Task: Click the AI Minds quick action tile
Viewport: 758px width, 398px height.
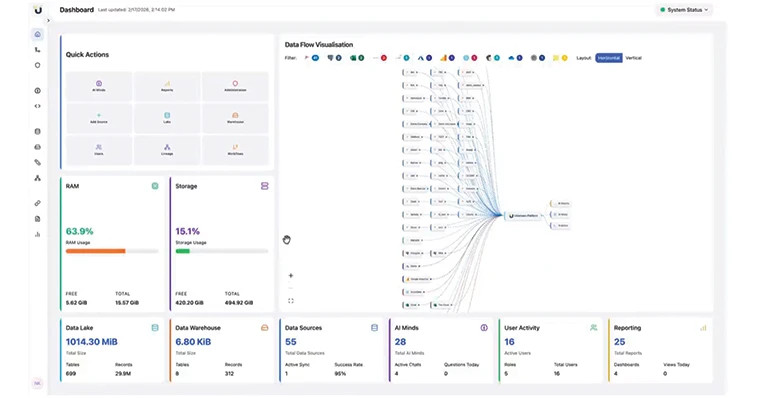Action: click(x=99, y=86)
